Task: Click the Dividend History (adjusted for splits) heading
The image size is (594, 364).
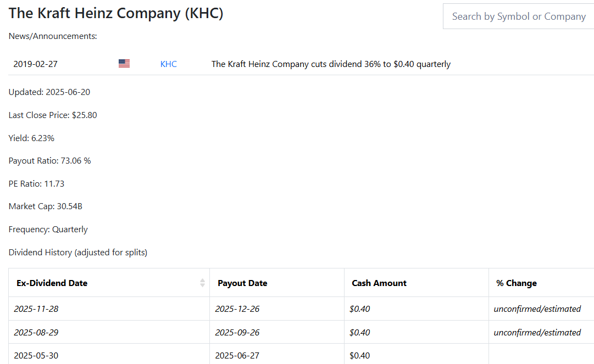Action: 78,253
